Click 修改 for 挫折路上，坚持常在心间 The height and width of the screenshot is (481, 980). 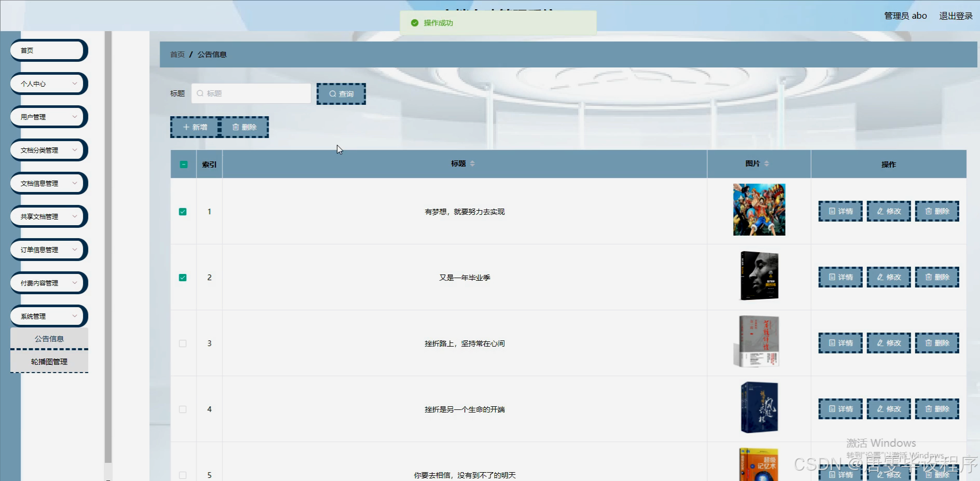click(x=889, y=343)
